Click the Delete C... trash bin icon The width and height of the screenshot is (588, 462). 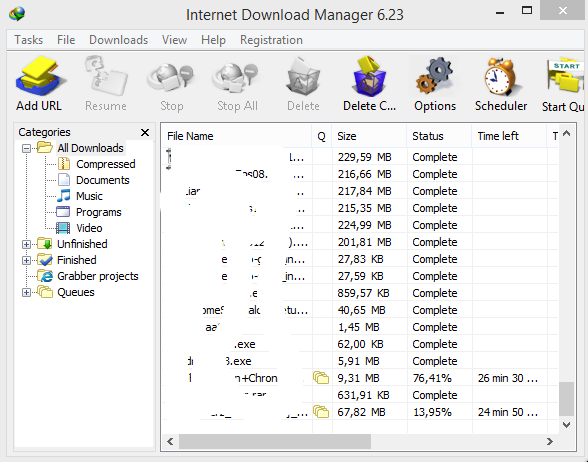click(369, 77)
